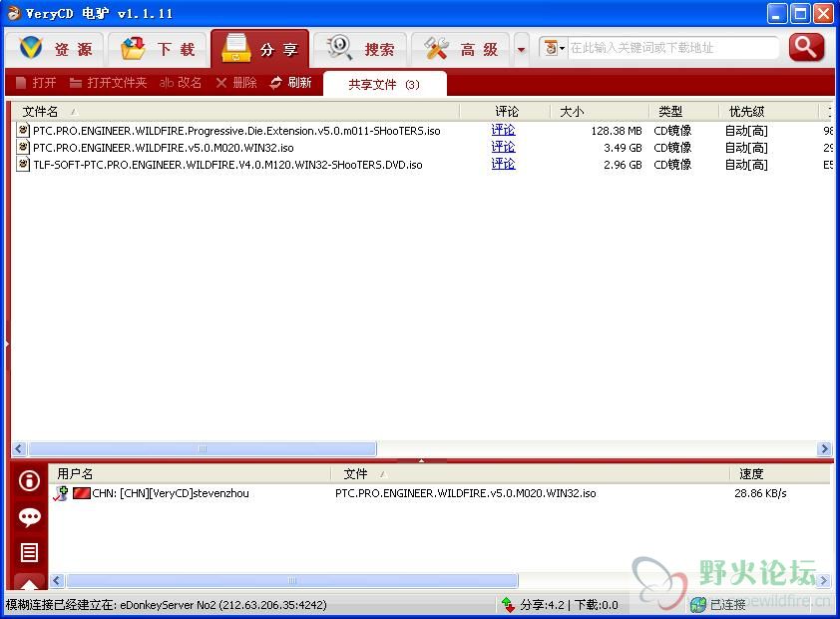Click the 删除 (Delete) toolbar button
Screen dimensions: 840x619
236,83
